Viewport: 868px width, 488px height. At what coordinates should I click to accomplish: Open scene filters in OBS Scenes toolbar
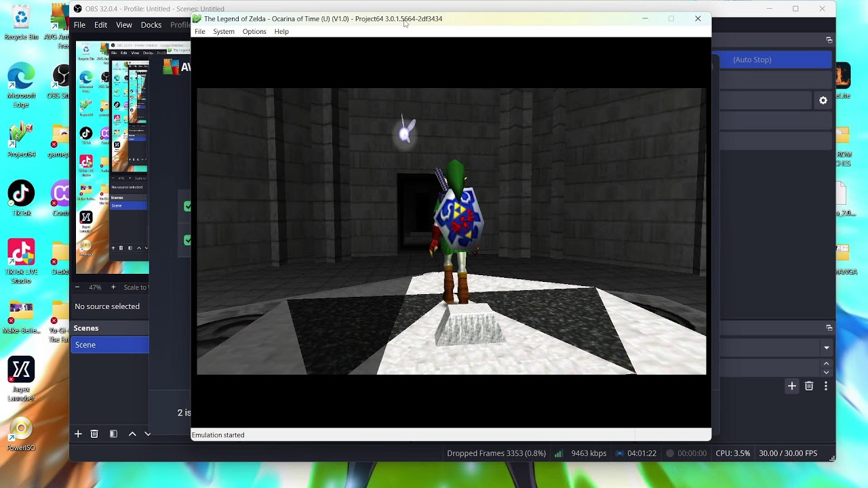tap(113, 434)
